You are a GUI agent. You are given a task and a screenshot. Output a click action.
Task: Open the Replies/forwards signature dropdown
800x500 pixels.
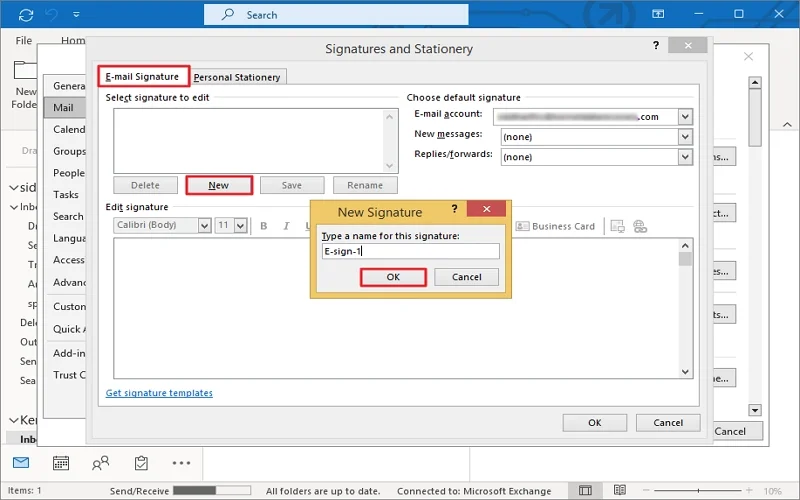click(x=685, y=157)
